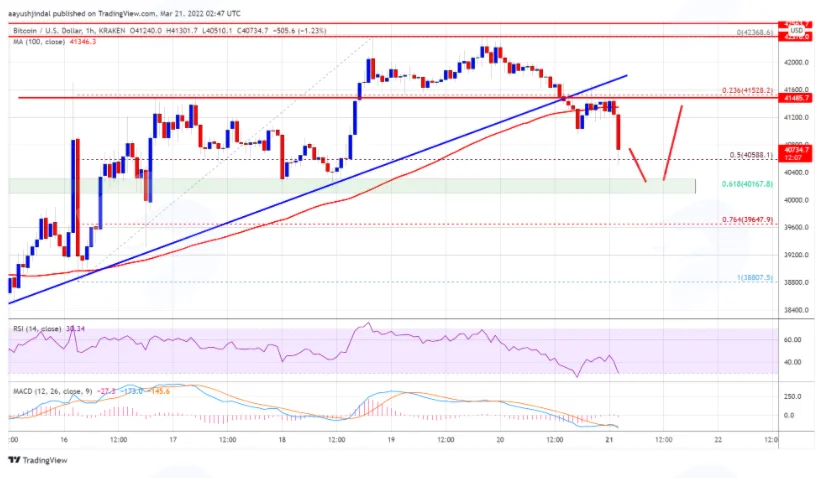Select the RSI (14, close) indicator legend
This screenshot has height=478, width=830.
click(x=37, y=329)
